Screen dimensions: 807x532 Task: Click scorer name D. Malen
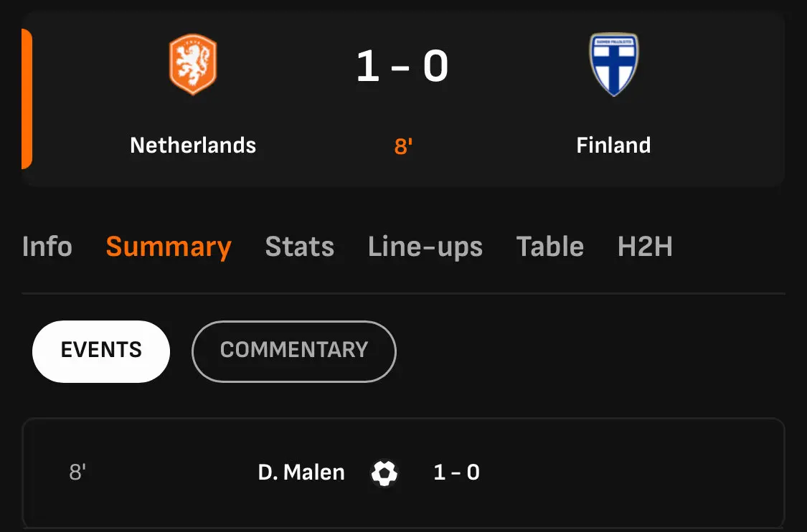(x=301, y=472)
